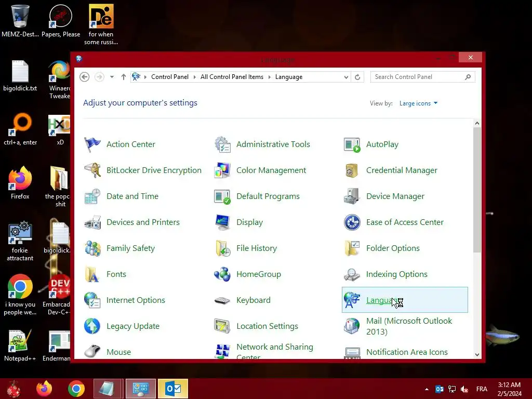Click the scrollbar down arrow
This screenshot has height=399, width=532.
477,354
